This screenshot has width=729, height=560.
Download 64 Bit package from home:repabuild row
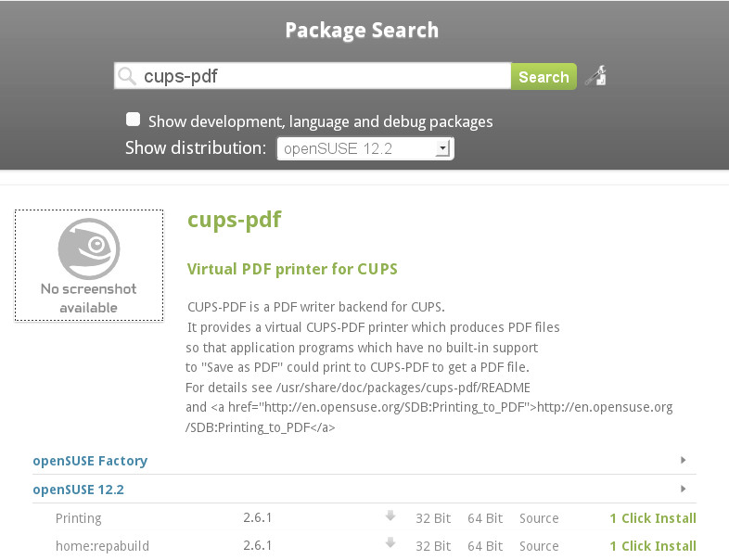click(x=485, y=546)
